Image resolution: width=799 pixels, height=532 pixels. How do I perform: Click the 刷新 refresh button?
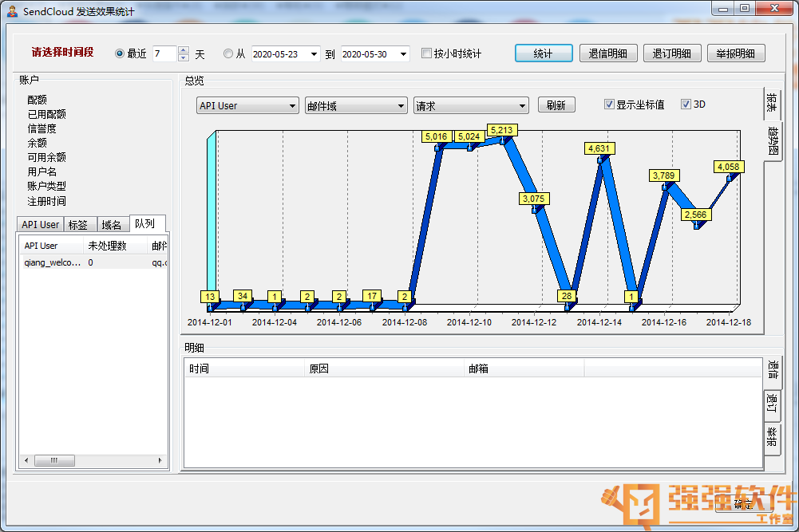pyautogui.click(x=556, y=105)
